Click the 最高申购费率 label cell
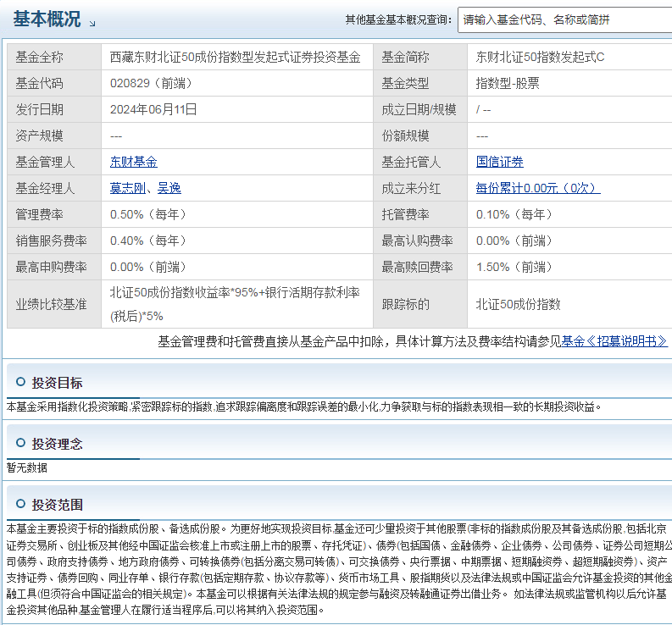This screenshot has width=672, height=625. coord(54,267)
